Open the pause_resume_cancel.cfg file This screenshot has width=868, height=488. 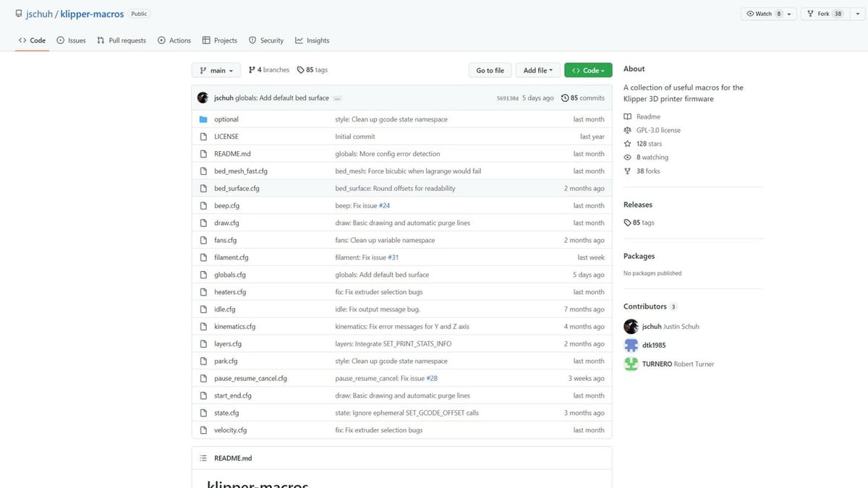tap(250, 378)
